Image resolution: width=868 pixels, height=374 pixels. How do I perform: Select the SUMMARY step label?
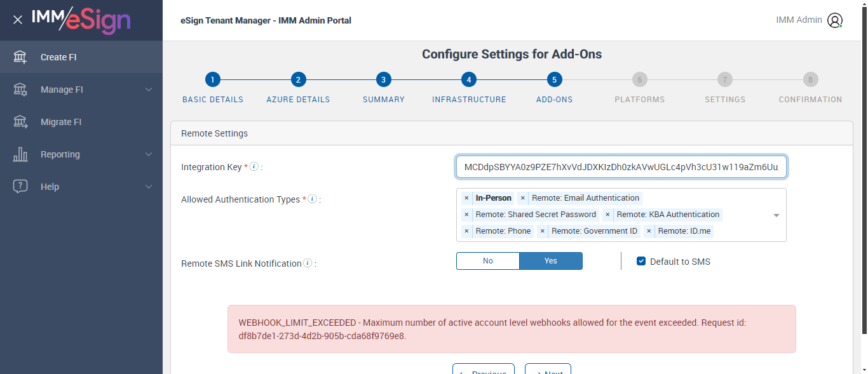tap(384, 100)
